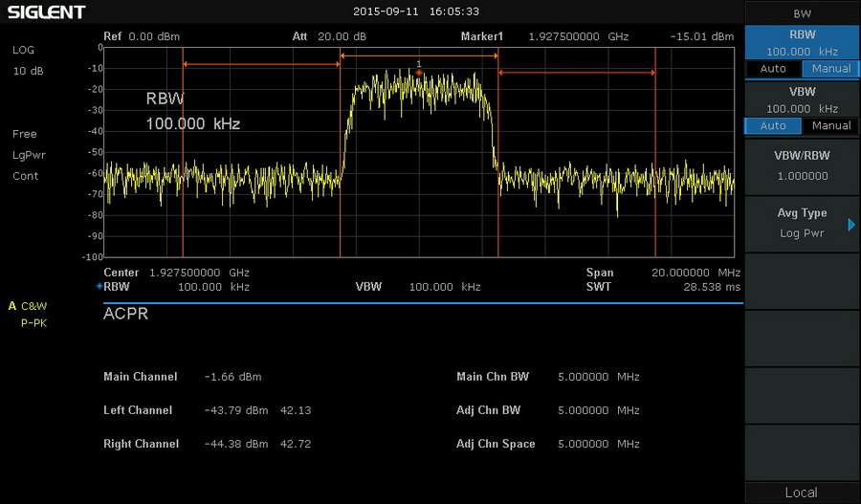The image size is (861, 504).
Task: Click the Main Chn BW value
Action: pos(598,377)
